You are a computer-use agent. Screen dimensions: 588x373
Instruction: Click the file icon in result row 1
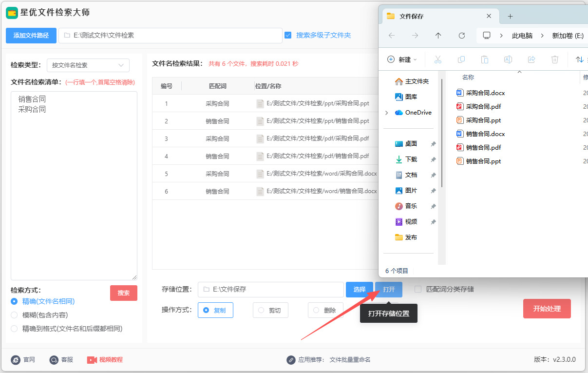[x=260, y=103]
